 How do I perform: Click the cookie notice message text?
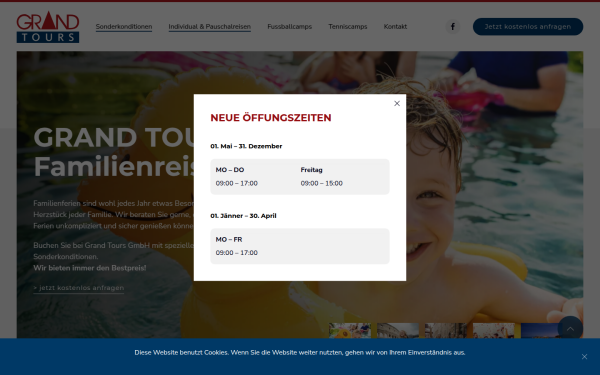click(300, 352)
